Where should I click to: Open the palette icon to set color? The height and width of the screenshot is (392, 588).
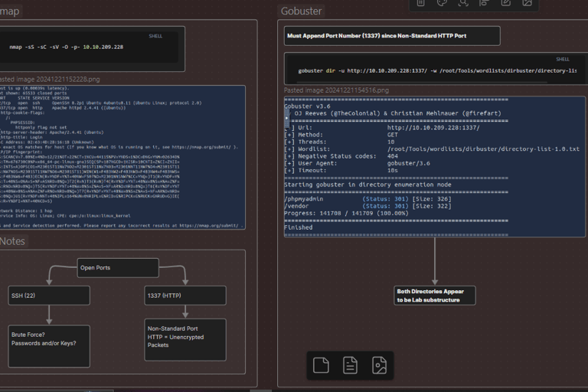[442, 3]
